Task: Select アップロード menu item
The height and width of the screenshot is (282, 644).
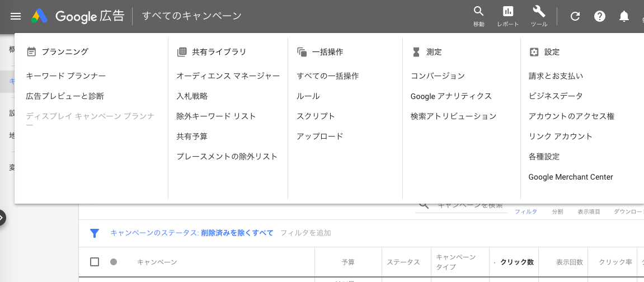Action: pos(320,137)
